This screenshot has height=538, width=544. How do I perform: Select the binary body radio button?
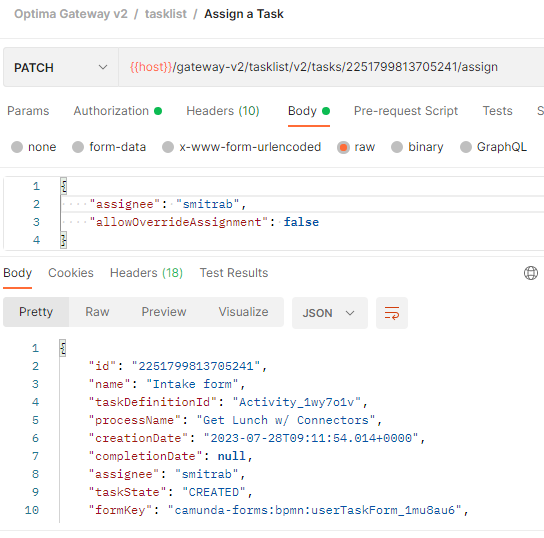click(x=397, y=147)
